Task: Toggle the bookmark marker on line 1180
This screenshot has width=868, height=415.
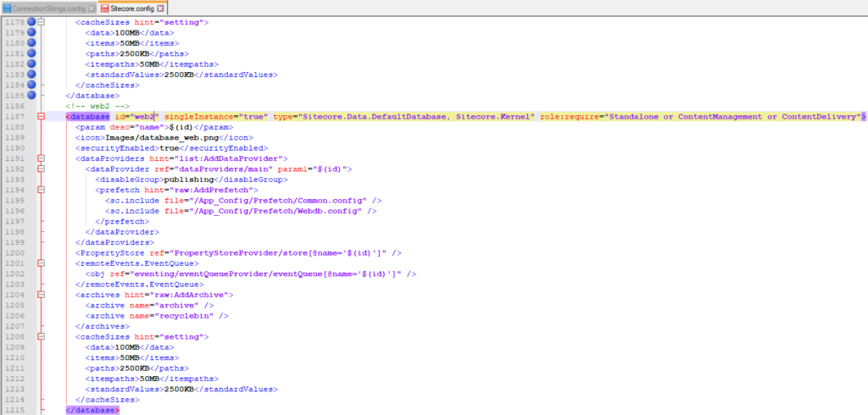Action: coord(31,44)
